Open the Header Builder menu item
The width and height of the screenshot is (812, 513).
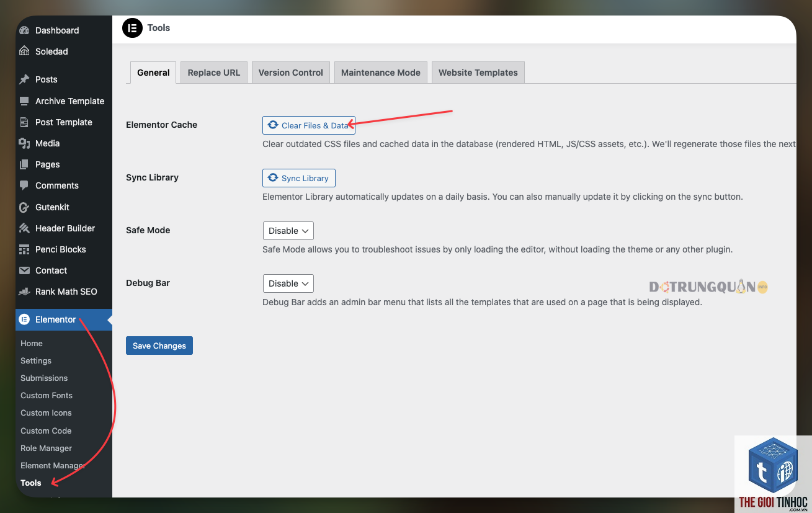(64, 228)
